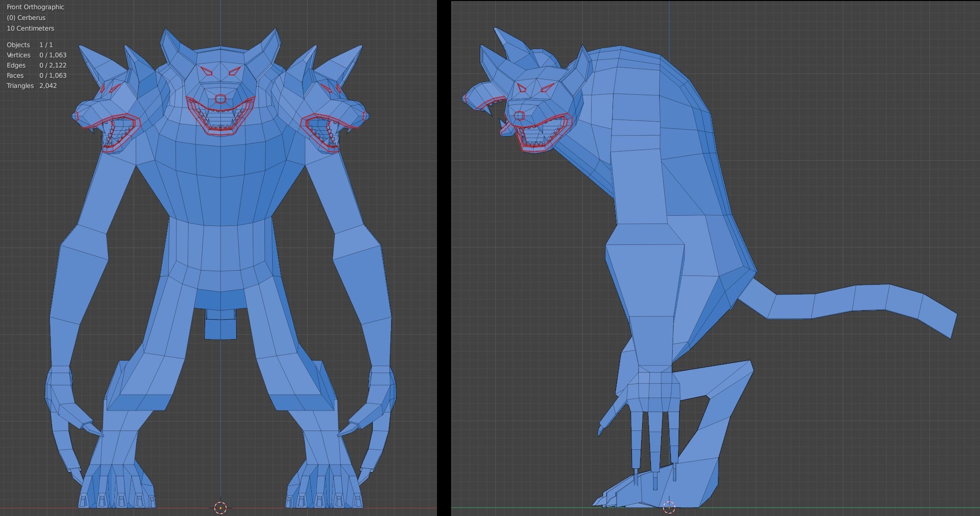
Task: Click the edges count "0 / 2,122"
Action: (x=53, y=65)
